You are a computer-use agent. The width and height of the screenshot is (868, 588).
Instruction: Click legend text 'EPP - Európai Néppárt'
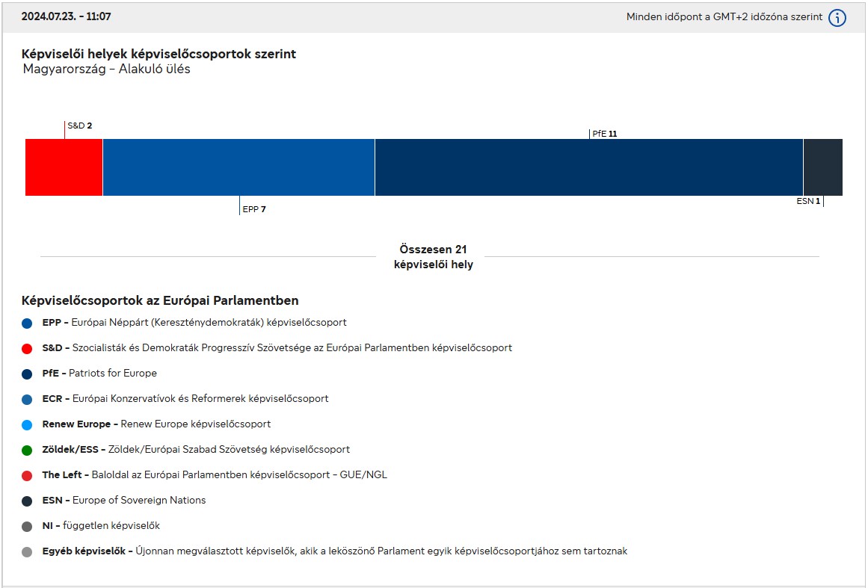pyautogui.click(x=194, y=323)
